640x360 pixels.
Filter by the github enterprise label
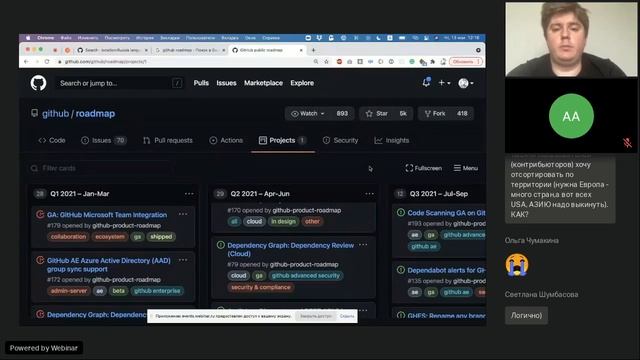point(157,291)
